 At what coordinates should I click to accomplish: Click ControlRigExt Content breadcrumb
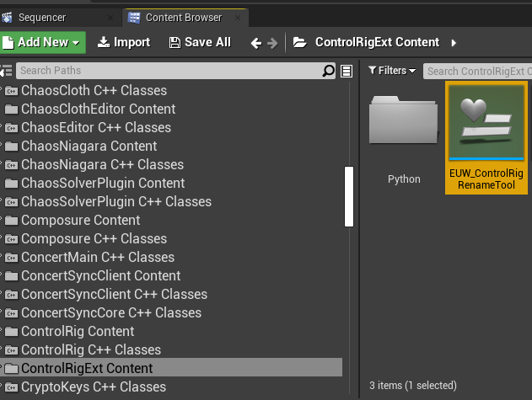377,42
